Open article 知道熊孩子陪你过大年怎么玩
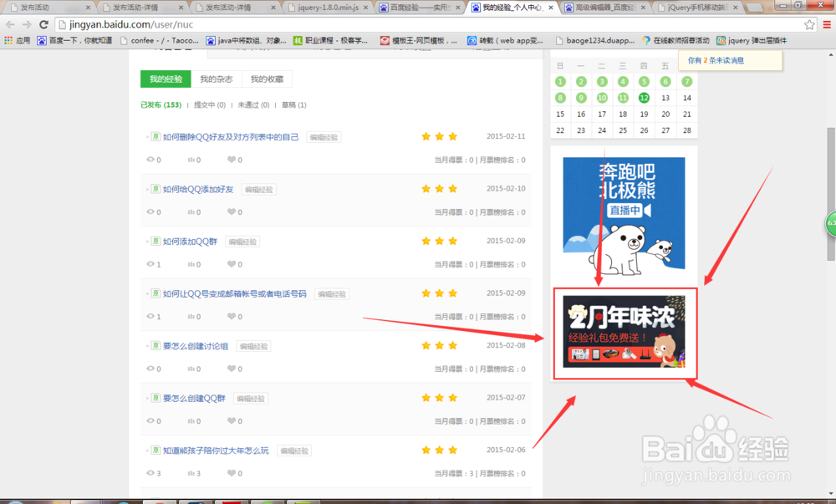The image size is (836, 504). pyautogui.click(x=216, y=451)
